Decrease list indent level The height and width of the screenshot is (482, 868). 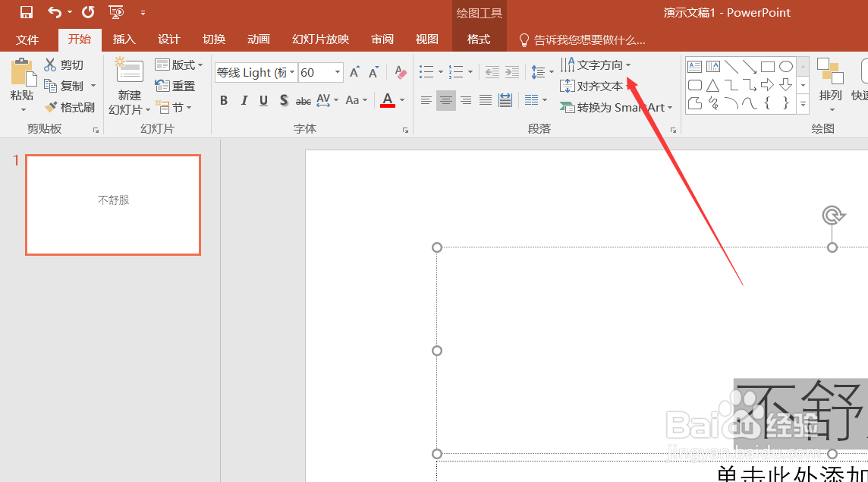coord(492,72)
